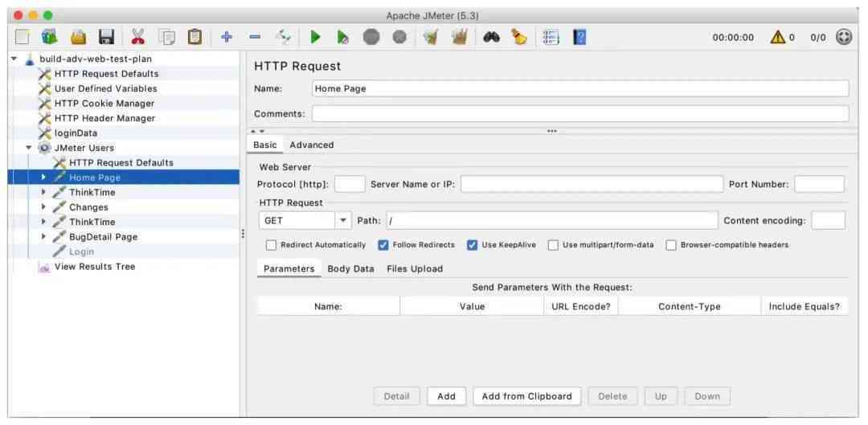
Task: Click the Server Name or IP field
Action: [592, 184]
